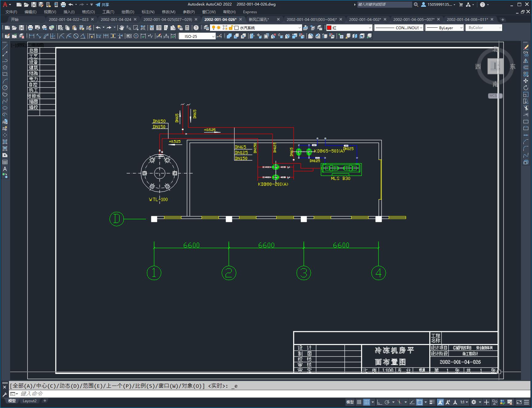This screenshot has width=532, height=408.
Task: Toggle object snap tracking in status bar
Action: click(412, 402)
